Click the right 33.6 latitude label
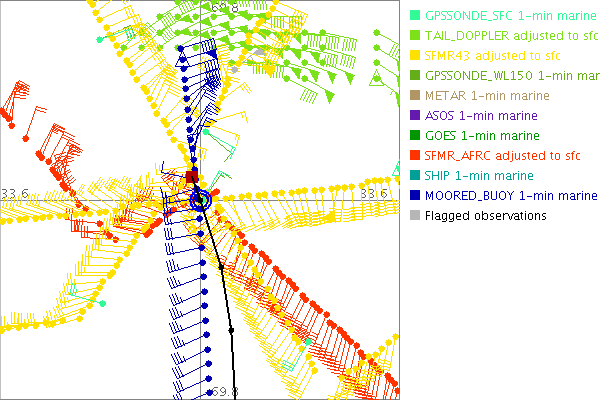 click(x=373, y=193)
